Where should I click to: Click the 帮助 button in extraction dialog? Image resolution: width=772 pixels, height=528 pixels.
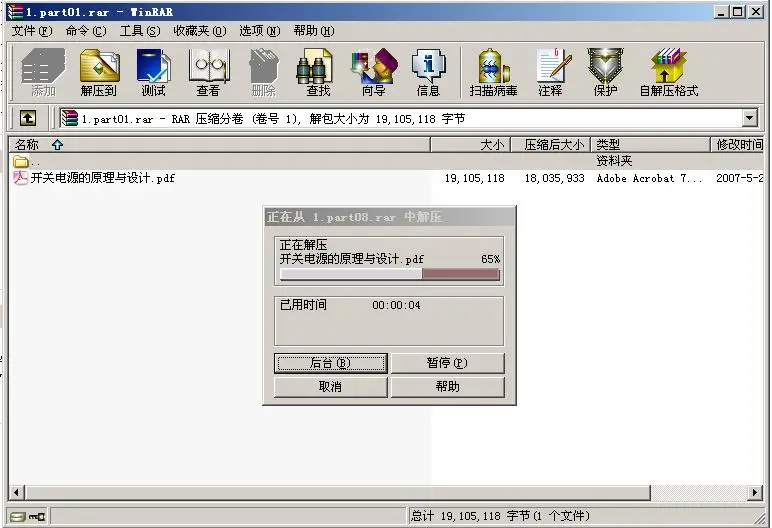click(x=447, y=387)
